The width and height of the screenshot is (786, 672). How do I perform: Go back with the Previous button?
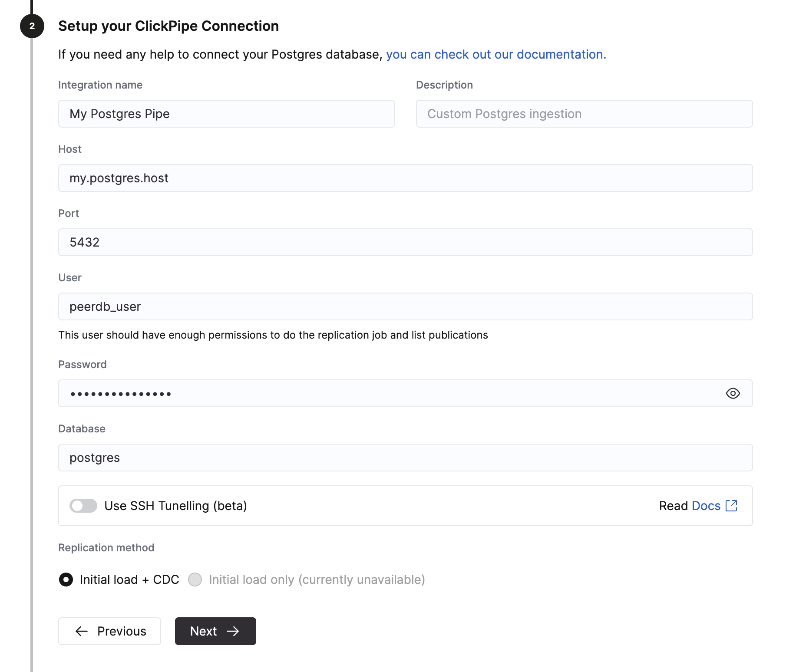(x=109, y=631)
